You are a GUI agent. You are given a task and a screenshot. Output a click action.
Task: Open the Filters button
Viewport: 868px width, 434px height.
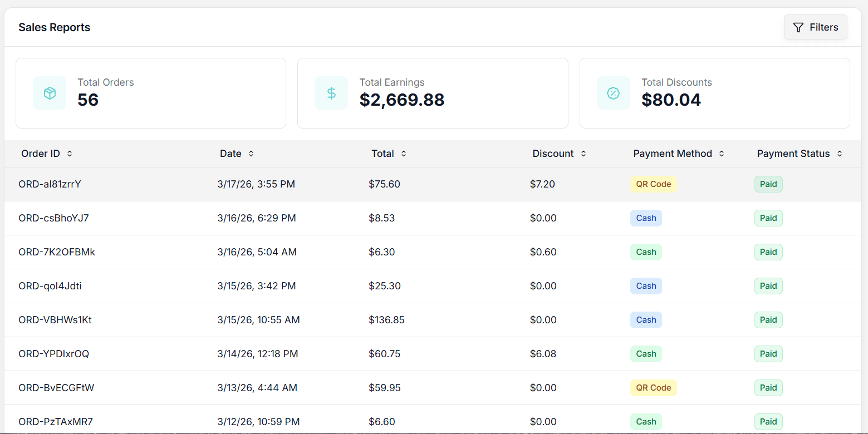(815, 27)
